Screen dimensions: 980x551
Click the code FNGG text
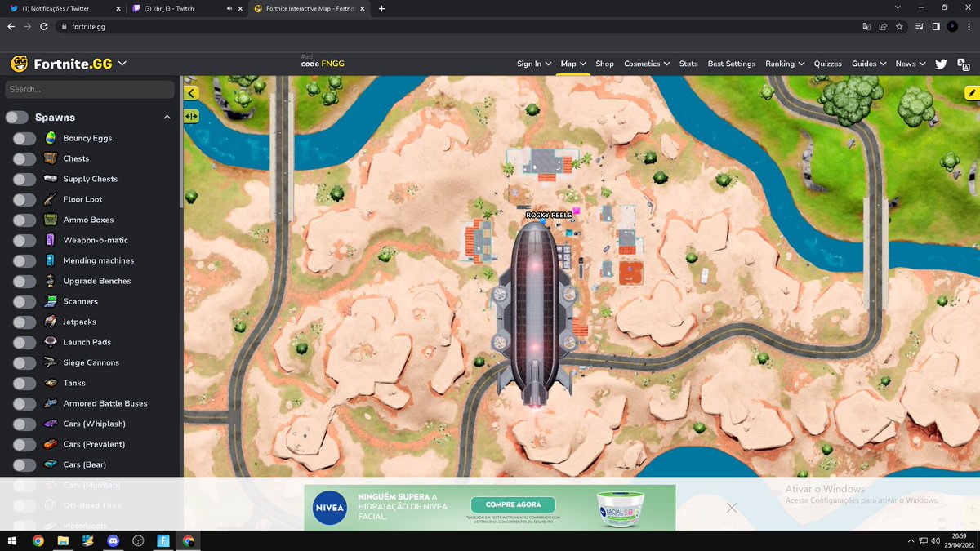click(322, 64)
